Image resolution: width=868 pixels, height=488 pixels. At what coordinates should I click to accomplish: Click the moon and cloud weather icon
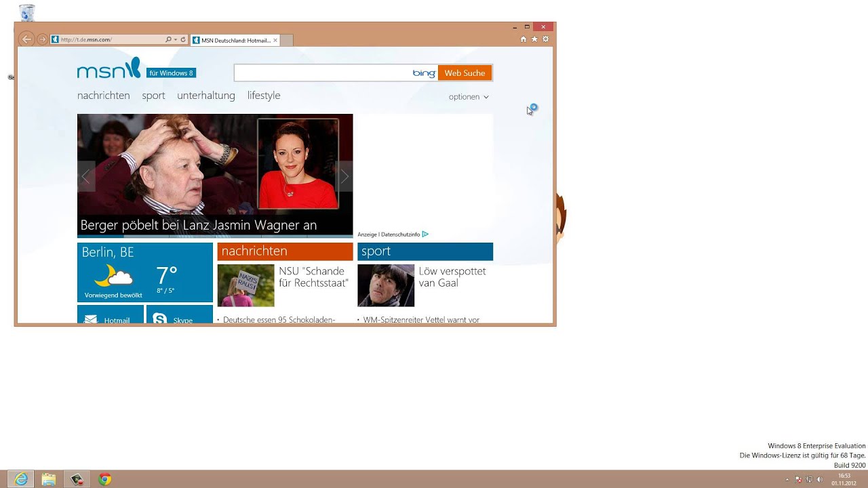click(x=113, y=276)
